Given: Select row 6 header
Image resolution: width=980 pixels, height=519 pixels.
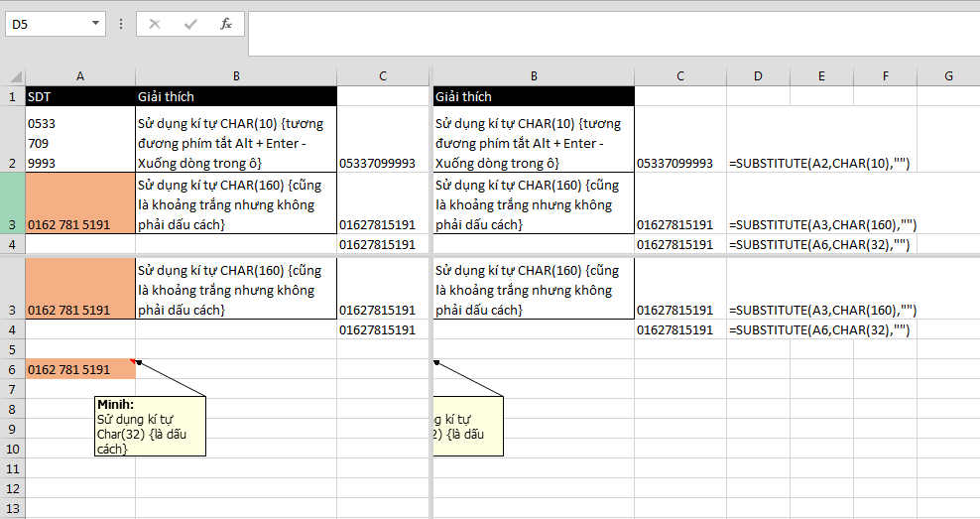Looking at the screenshot, I should tap(13, 369).
